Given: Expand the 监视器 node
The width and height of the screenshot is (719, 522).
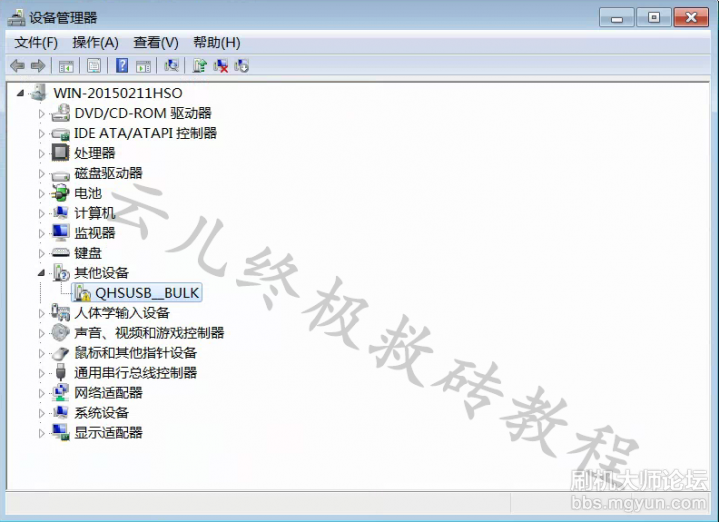Looking at the screenshot, I should (x=42, y=233).
